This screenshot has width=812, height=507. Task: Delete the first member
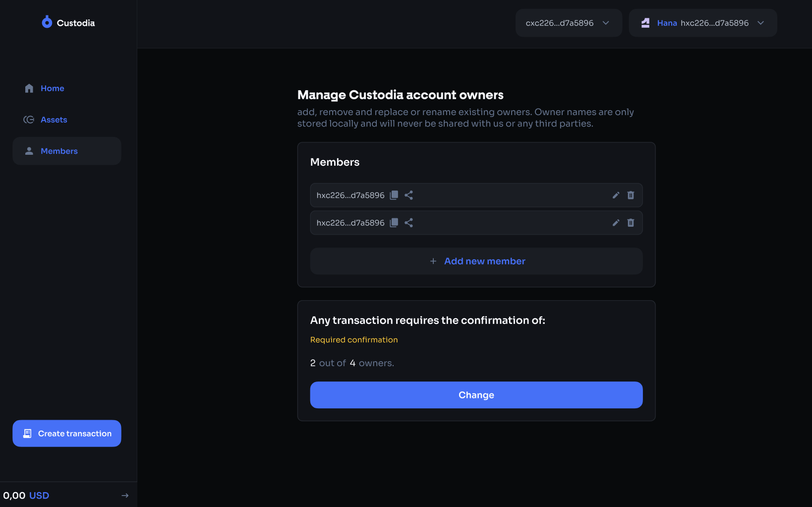pos(631,195)
